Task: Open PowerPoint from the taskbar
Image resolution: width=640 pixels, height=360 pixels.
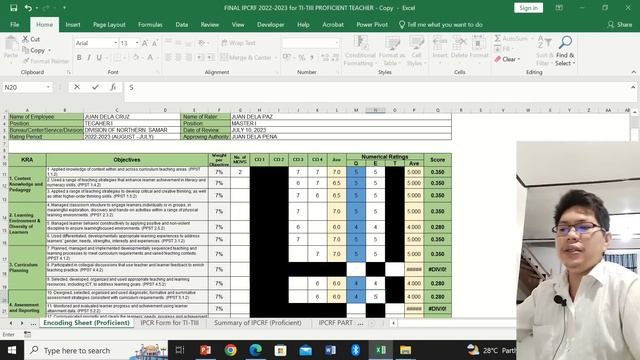Action: (x=205, y=350)
